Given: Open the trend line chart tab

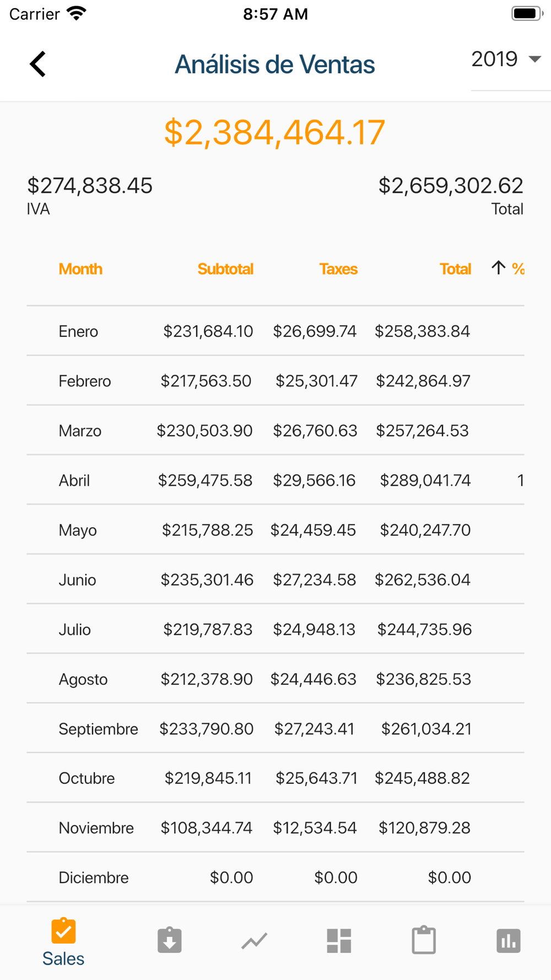Looking at the screenshot, I should point(254,940).
